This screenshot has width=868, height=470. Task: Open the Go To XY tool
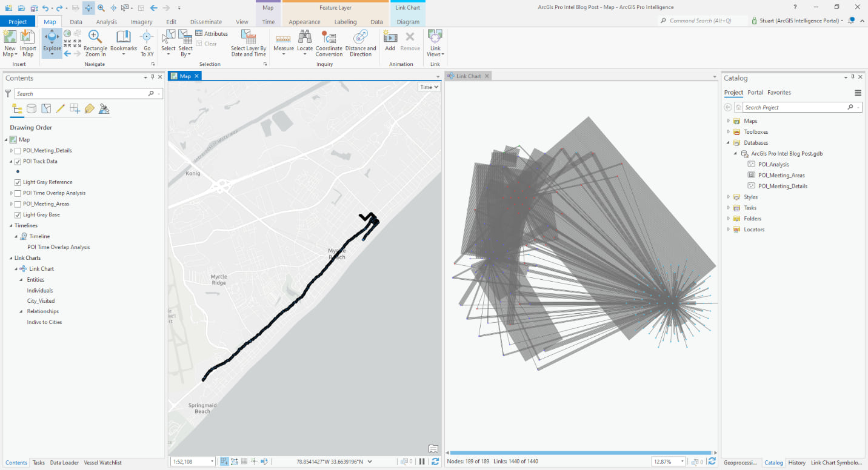tap(147, 42)
